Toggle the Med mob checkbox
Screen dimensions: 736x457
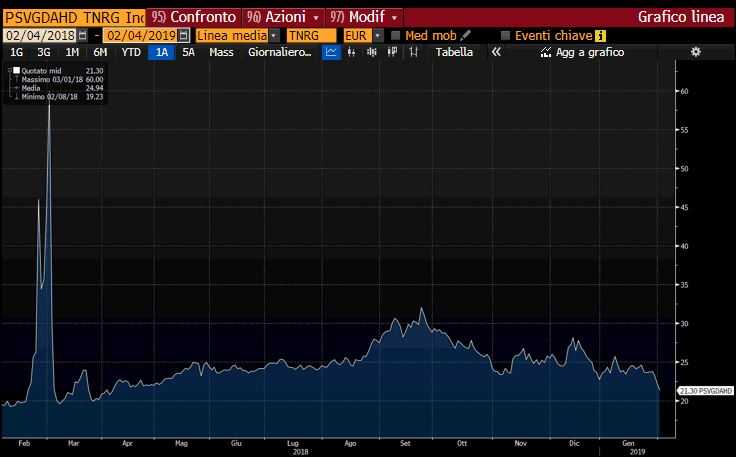pyautogui.click(x=396, y=36)
